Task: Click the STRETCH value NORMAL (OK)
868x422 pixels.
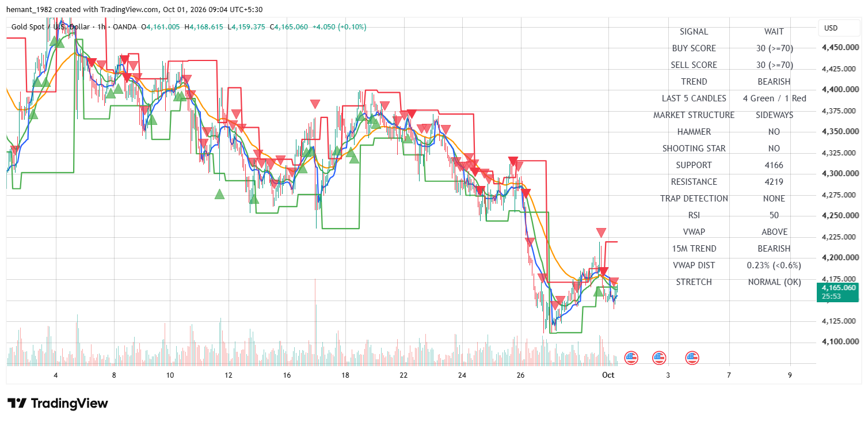Action: pos(774,282)
